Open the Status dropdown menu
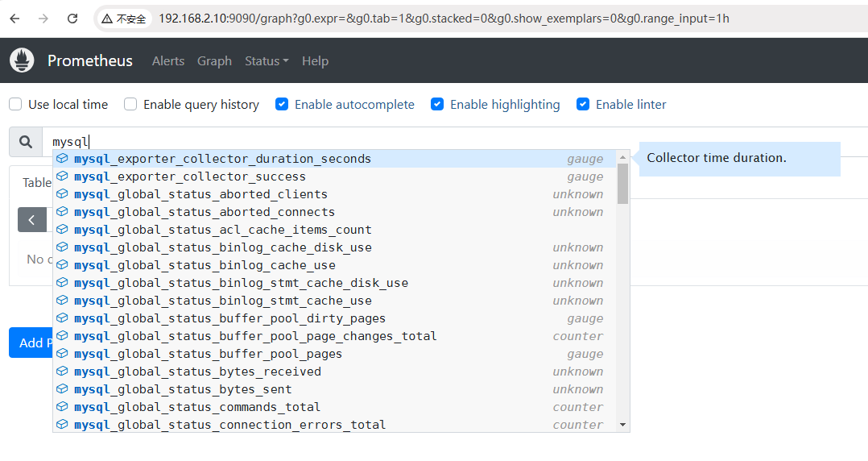Image resolution: width=868 pixels, height=461 pixels. [267, 61]
